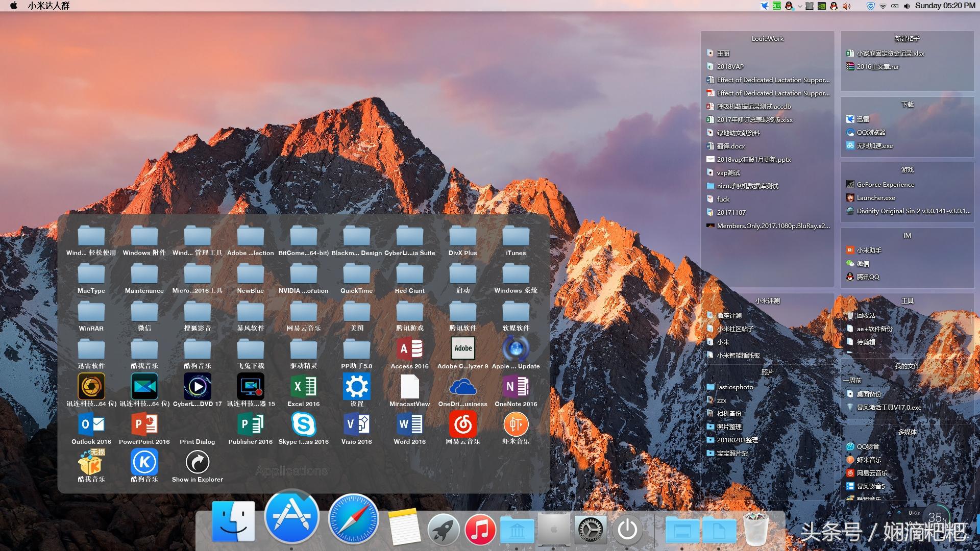Expand the WinRAR folder in the stack
Image resolution: width=980 pixels, height=551 pixels.
pyautogui.click(x=91, y=313)
